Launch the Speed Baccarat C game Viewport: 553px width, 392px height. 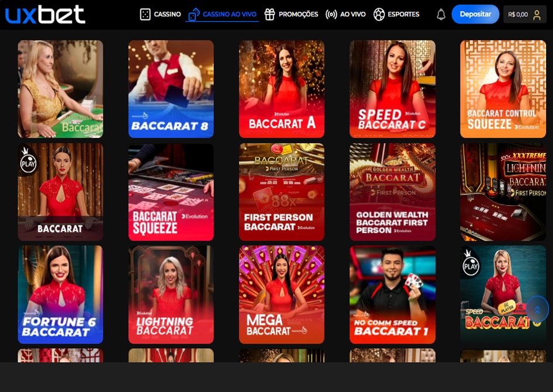pyautogui.click(x=392, y=89)
